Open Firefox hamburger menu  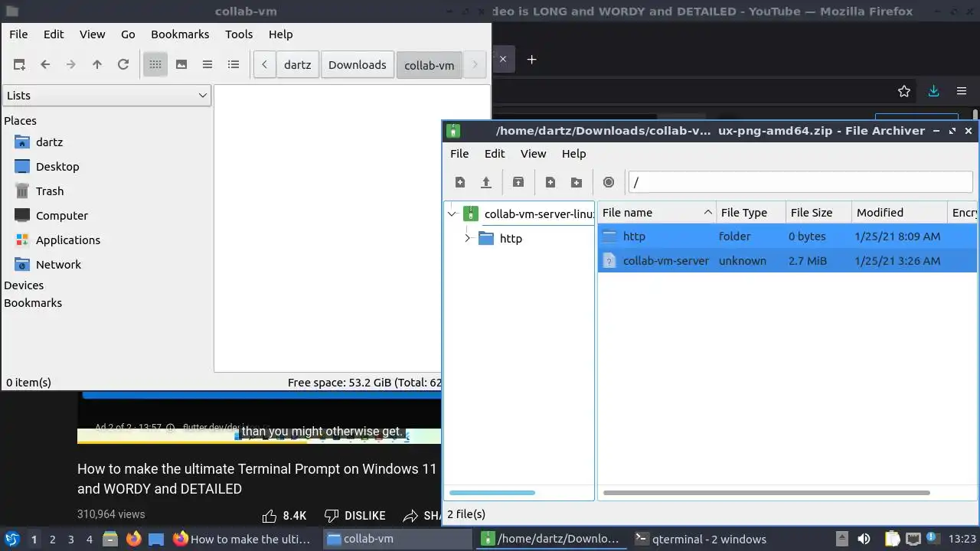962,91
